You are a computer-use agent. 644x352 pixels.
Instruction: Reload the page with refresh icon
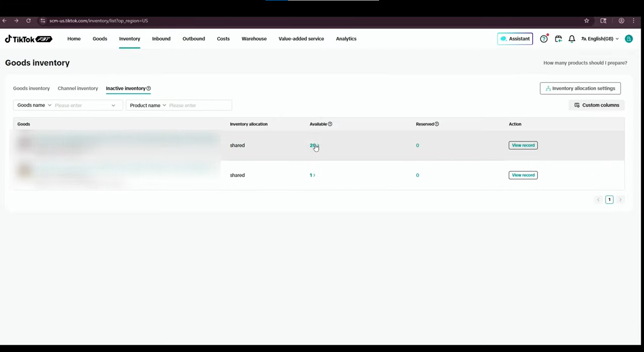[28, 21]
